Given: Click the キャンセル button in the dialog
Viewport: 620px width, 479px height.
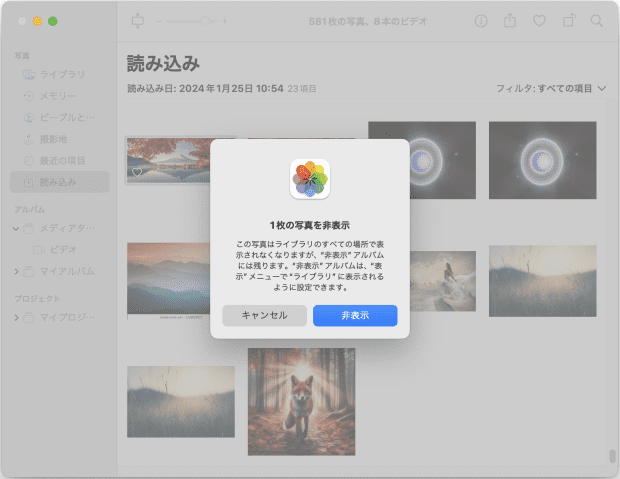Looking at the screenshot, I should tap(265, 315).
